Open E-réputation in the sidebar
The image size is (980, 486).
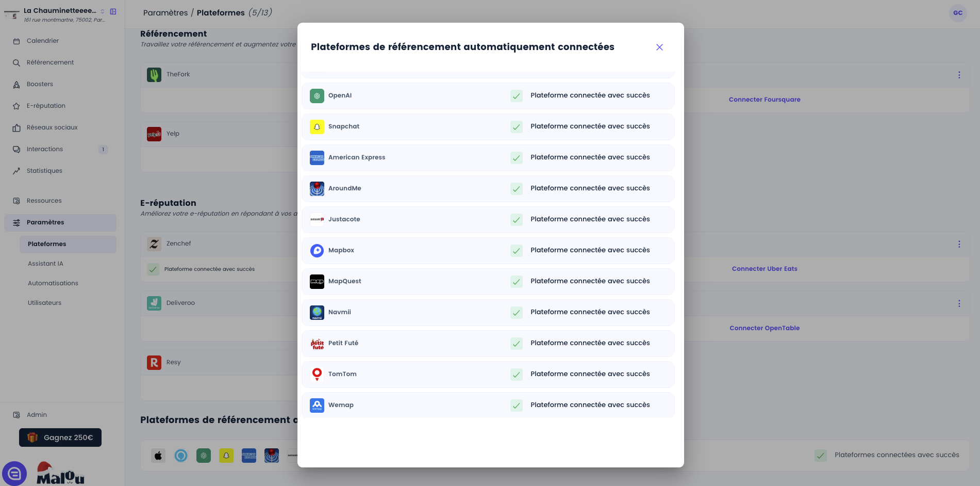coord(60,106)
